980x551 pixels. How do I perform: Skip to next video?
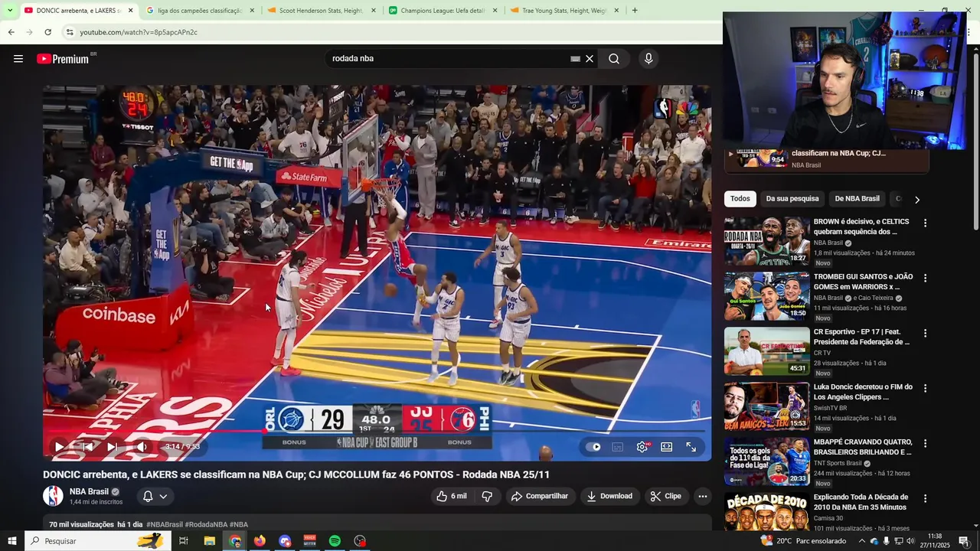(112, 447)
